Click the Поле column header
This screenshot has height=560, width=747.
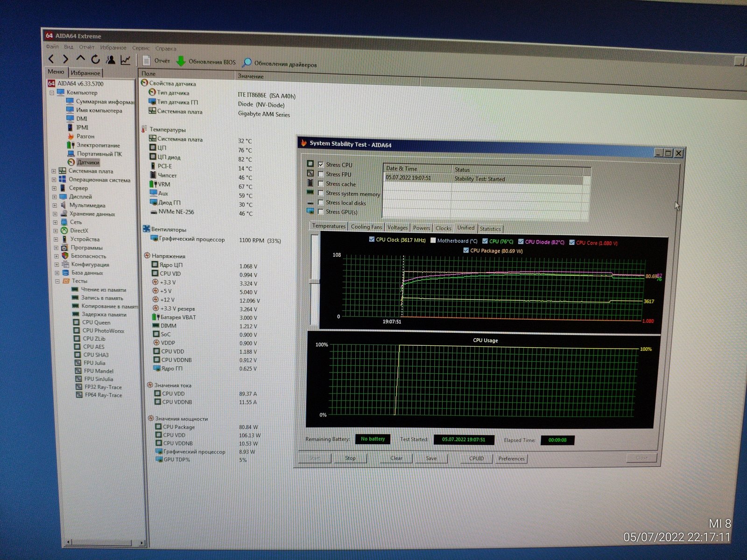[x=186, y=74]
